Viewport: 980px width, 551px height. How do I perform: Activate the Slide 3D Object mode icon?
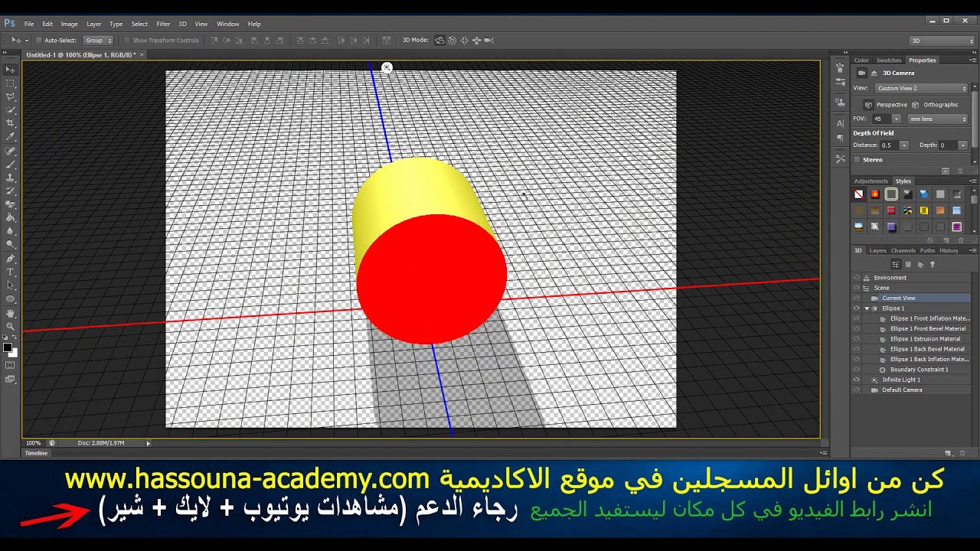pos(476,40)
